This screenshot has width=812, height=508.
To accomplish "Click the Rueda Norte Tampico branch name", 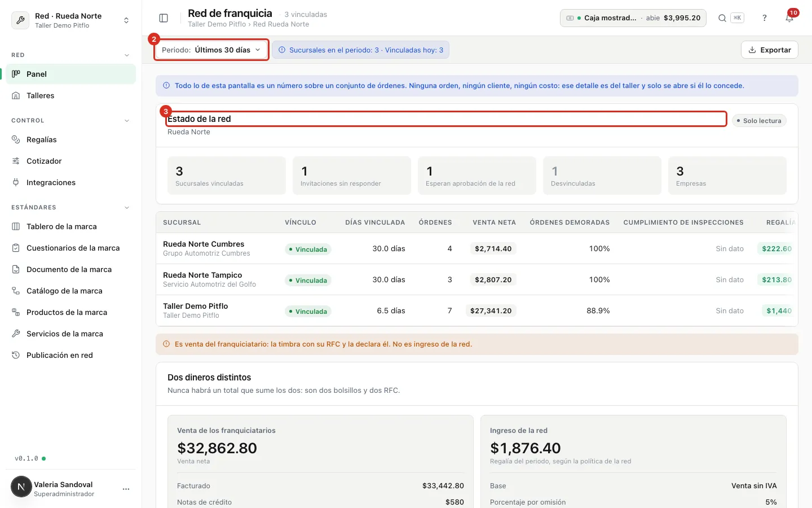I will point(202,275).
